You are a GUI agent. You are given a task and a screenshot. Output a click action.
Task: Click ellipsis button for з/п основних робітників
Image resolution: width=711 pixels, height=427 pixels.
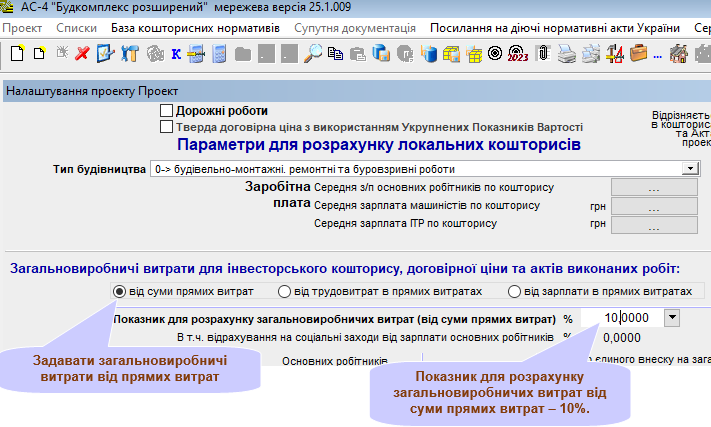pos(654,187)
